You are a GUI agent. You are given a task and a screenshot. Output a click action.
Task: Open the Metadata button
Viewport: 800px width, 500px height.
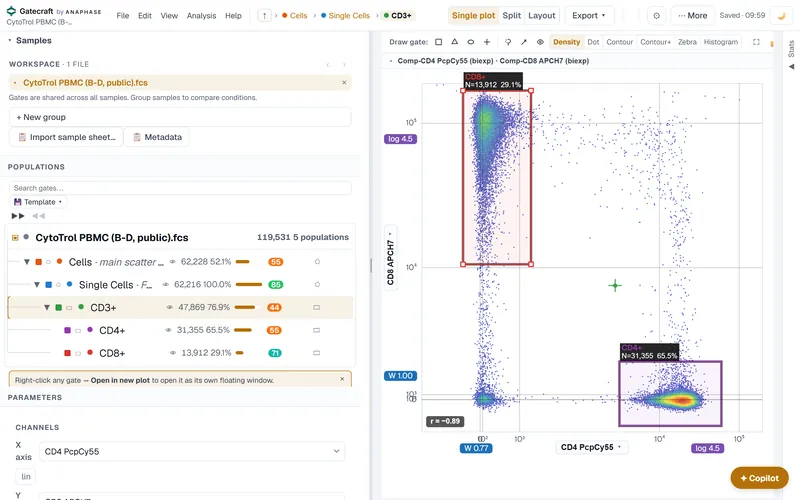(x=157, y=137)
